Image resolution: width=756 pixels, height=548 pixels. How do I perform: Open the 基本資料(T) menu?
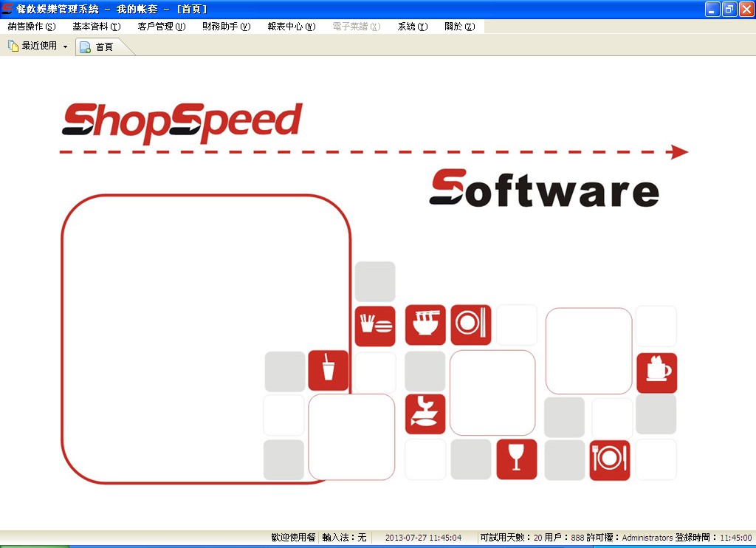(x=97, y=27)
